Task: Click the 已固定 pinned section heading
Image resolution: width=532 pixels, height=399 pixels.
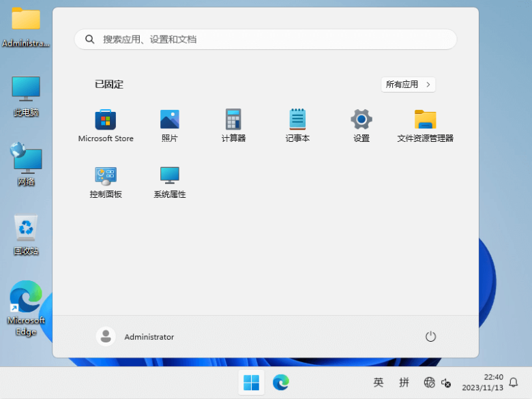Action: [109, 84]
